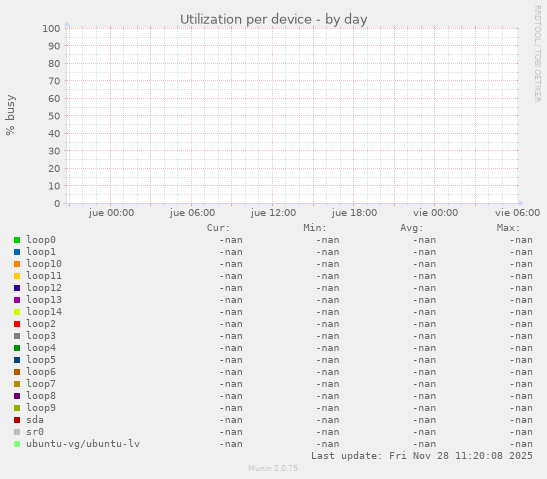This screenshot has height=479, width=547.
Task: Click the loop7 mustard color swatch
Action: pyautogui.click(x=17, y=384)
